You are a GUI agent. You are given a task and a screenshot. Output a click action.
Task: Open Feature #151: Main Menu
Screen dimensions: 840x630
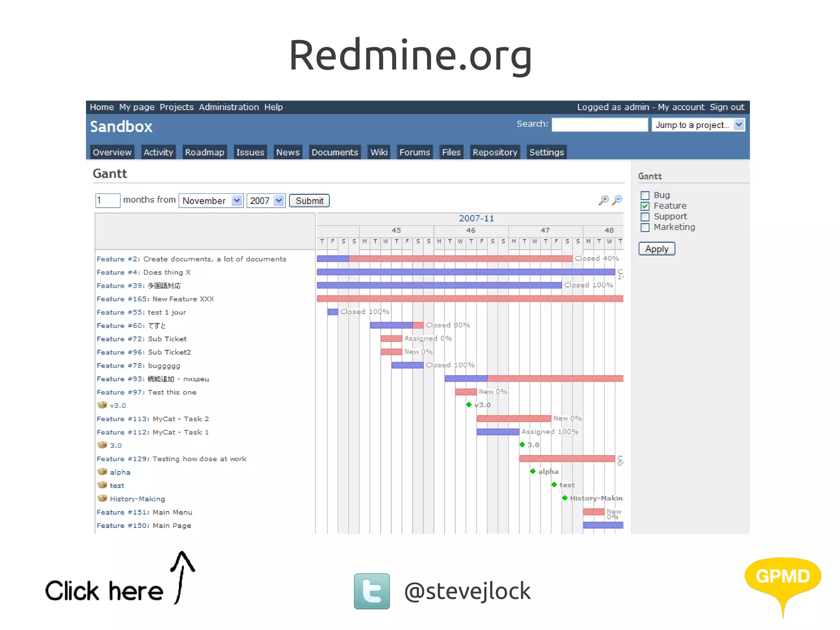[144, 512]
